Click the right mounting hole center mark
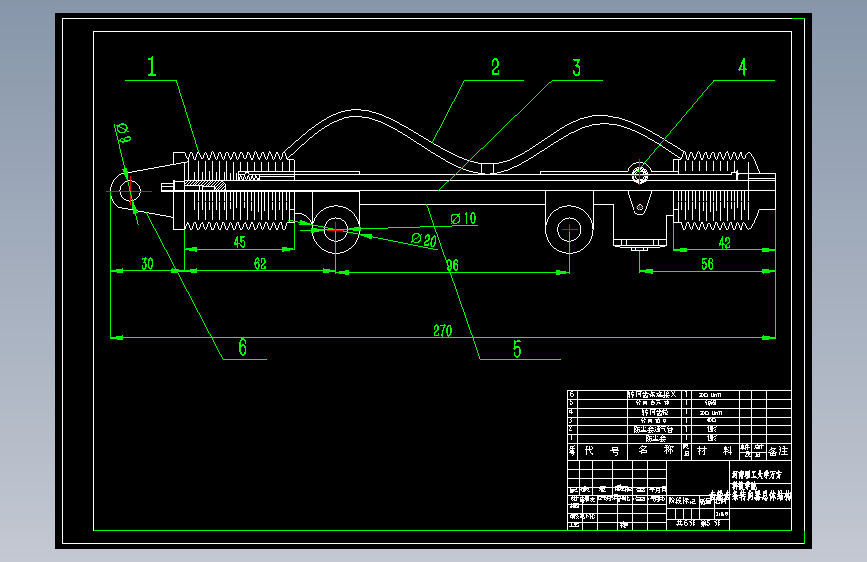 (570, 228)
